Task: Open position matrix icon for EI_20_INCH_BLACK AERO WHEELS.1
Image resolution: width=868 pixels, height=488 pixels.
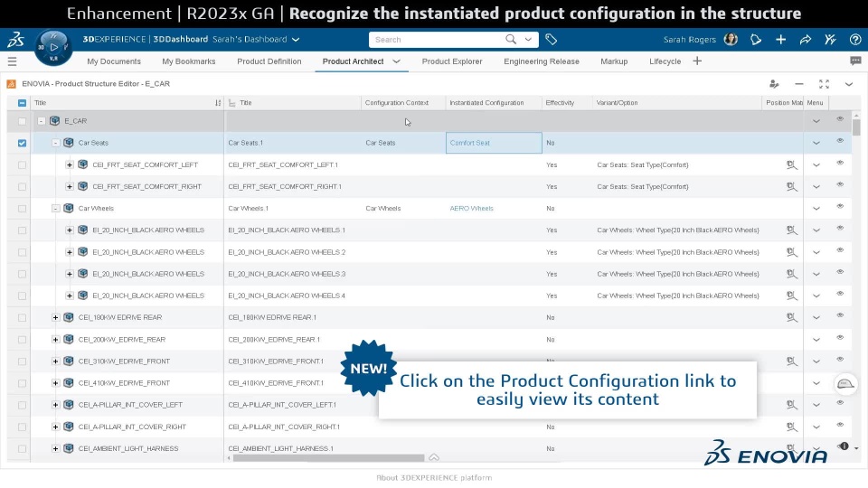Action: pos(792,230)
